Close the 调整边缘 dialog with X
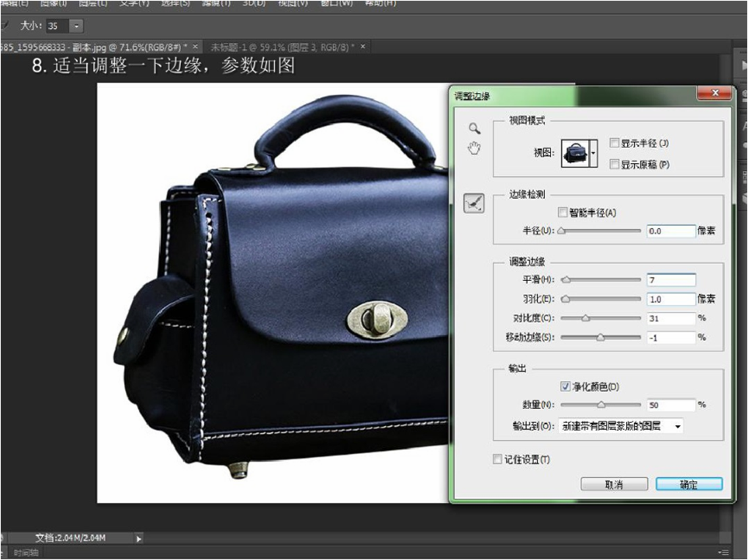The width and height of the screenshot is (748, 560). point(714,95)
